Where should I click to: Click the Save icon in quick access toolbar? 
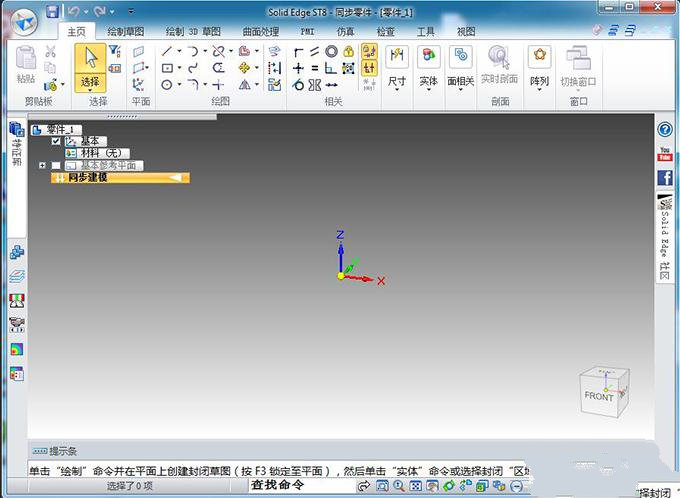click(x=52, y=11)
